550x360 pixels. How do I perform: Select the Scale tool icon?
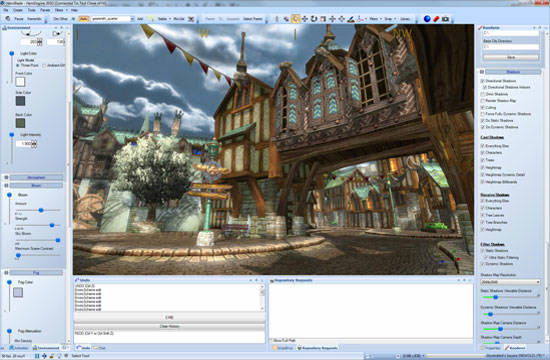323,19
